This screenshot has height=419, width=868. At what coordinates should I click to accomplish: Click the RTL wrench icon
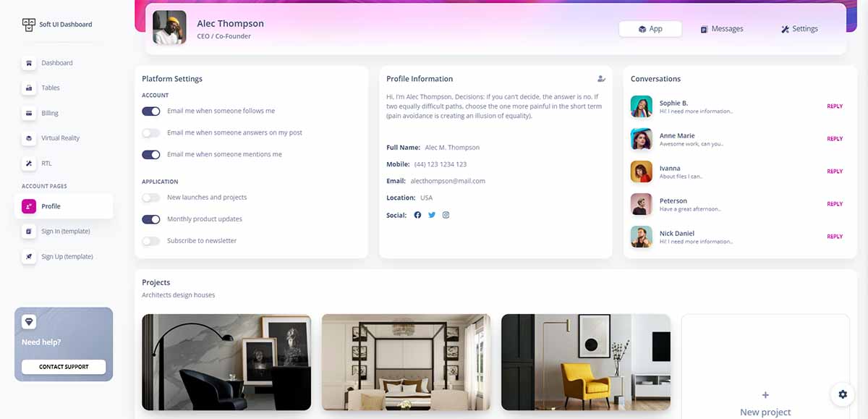29,163
